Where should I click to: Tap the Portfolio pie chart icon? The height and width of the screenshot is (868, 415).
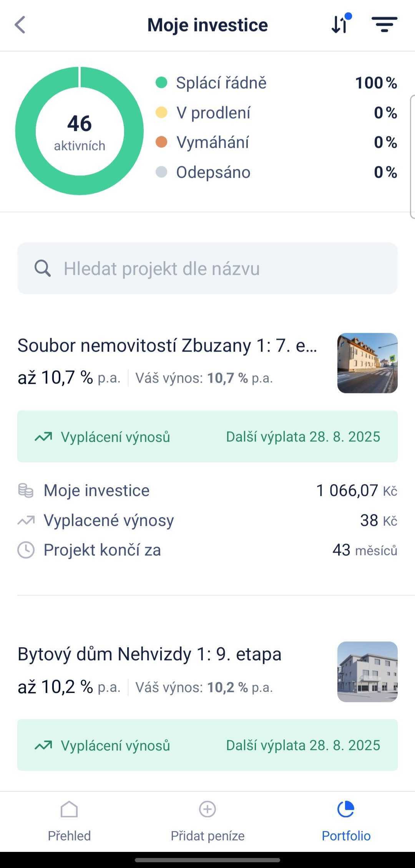[x=346, y=810]
